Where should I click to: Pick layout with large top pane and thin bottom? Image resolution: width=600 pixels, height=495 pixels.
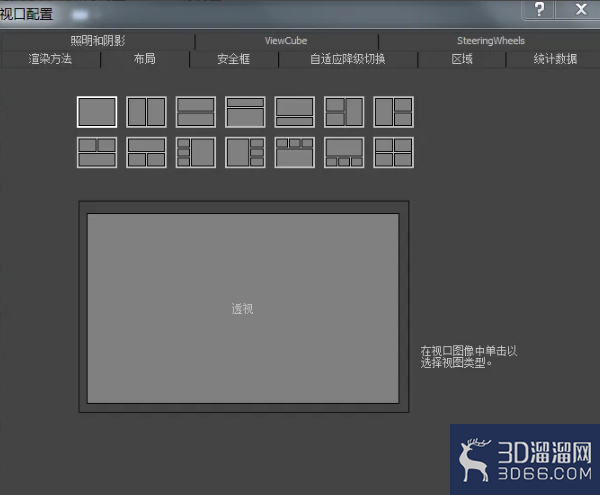(295, 112)
